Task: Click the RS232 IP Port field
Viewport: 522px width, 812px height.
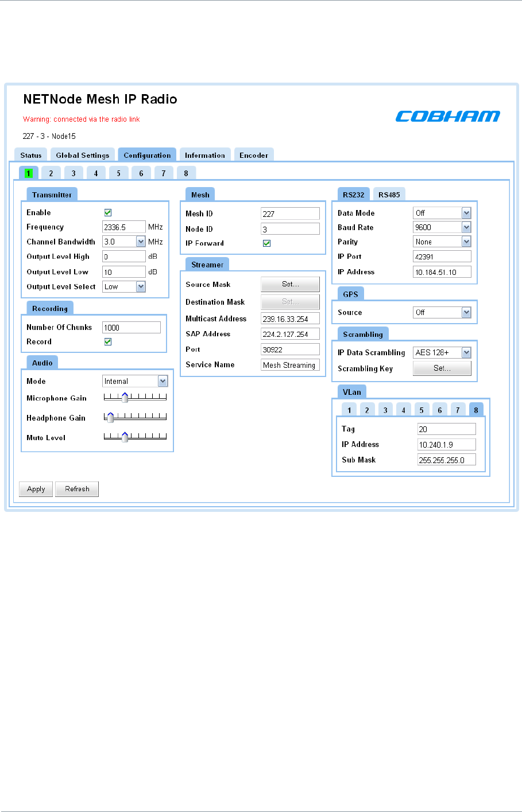Action: (x=442, y=257)
